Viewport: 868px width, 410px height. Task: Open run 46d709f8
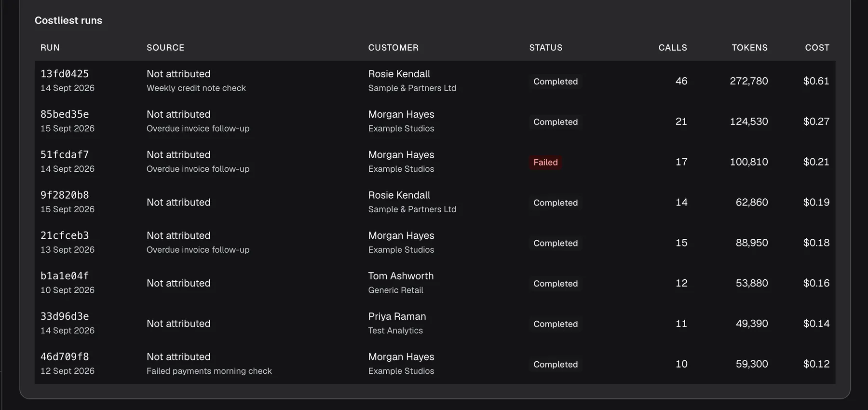tap(65, 357)
